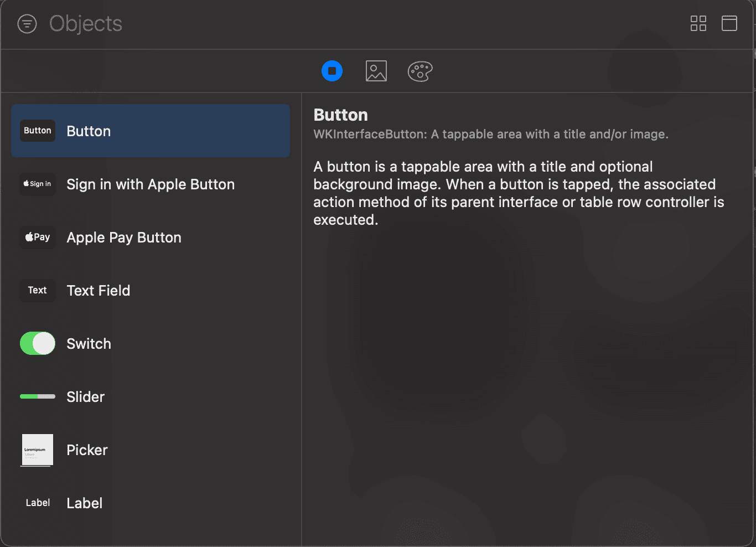Open the Color palette library tab
This screenshot has width=756, height=547.
(x=420, y=71)
